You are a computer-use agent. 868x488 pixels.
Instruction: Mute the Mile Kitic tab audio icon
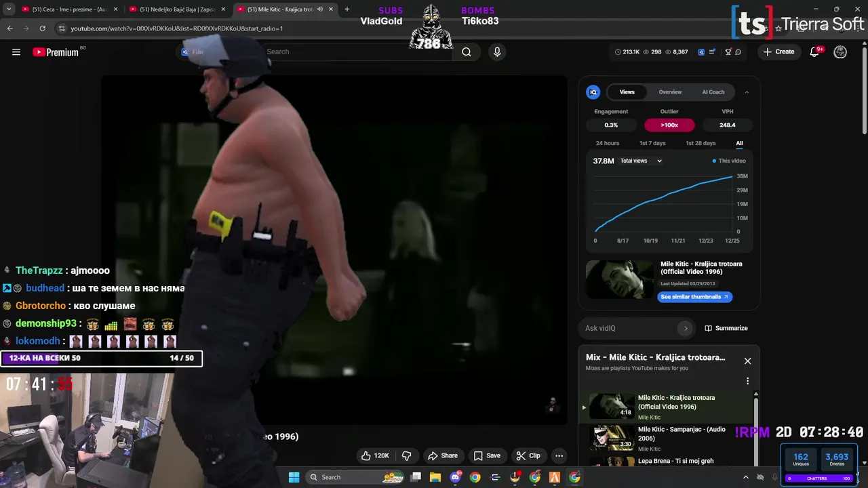(x=320, y=9)
